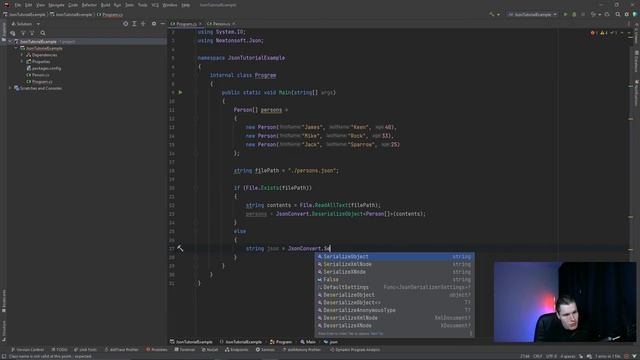Image resolution: width=640 pixels, height=360 pixels.
Task: Switch to Person.cs editor tab
Action: tap(221, 24)
